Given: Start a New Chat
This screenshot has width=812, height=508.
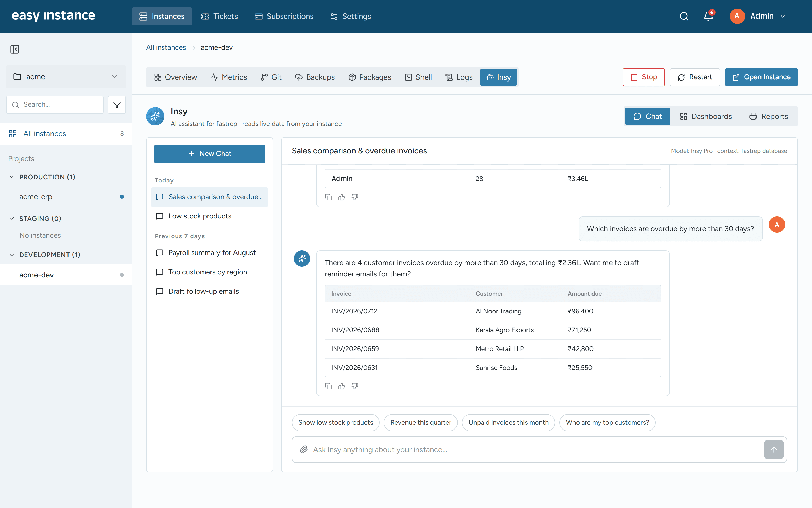Looking at the screenshot, I should point(209,153).
